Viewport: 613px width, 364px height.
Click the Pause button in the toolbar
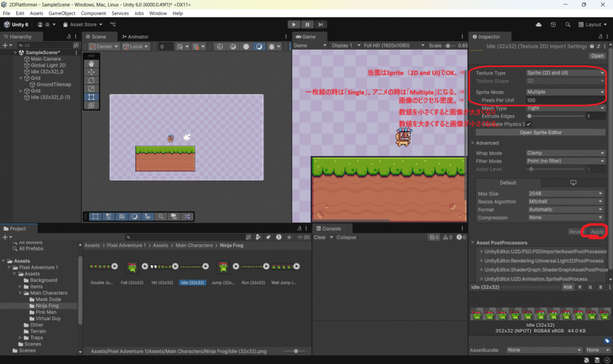307,24
